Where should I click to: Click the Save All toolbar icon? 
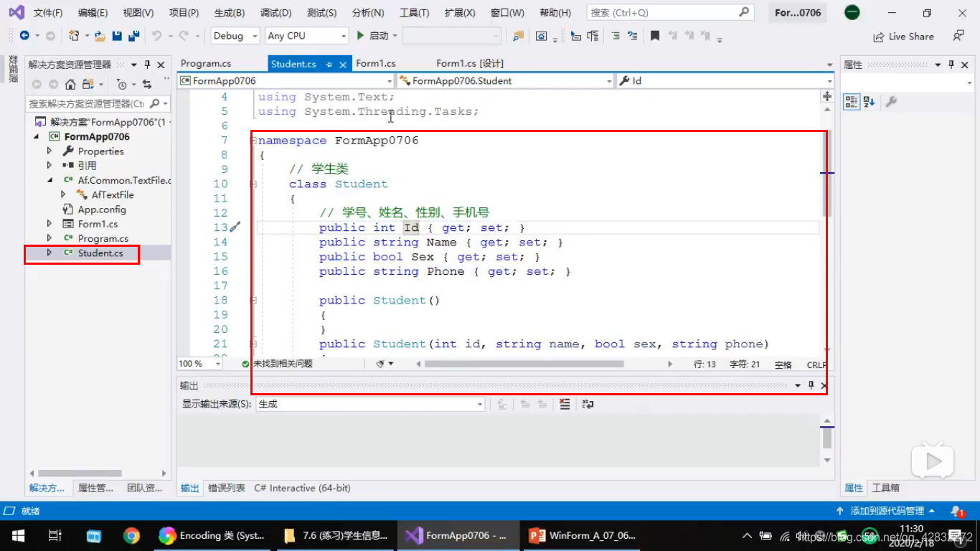click(133, 36)
